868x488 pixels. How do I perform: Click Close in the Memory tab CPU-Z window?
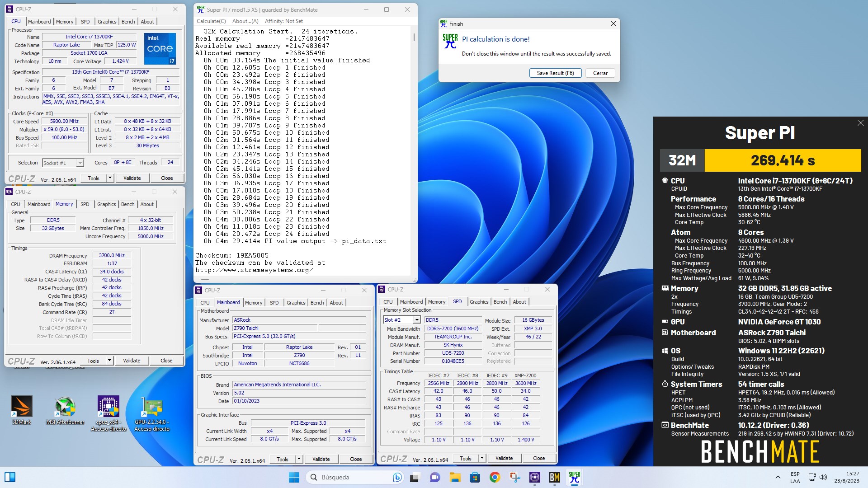[166, 361]
